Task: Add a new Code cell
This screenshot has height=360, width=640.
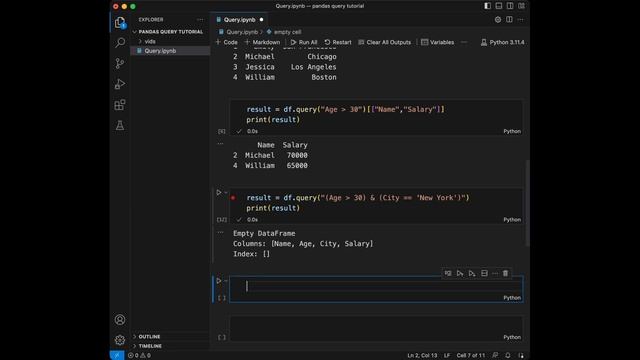Action: pos(227,42)
